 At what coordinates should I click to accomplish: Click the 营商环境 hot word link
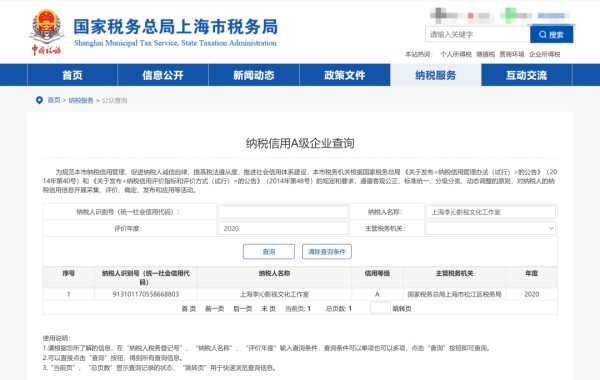point(512,54)
